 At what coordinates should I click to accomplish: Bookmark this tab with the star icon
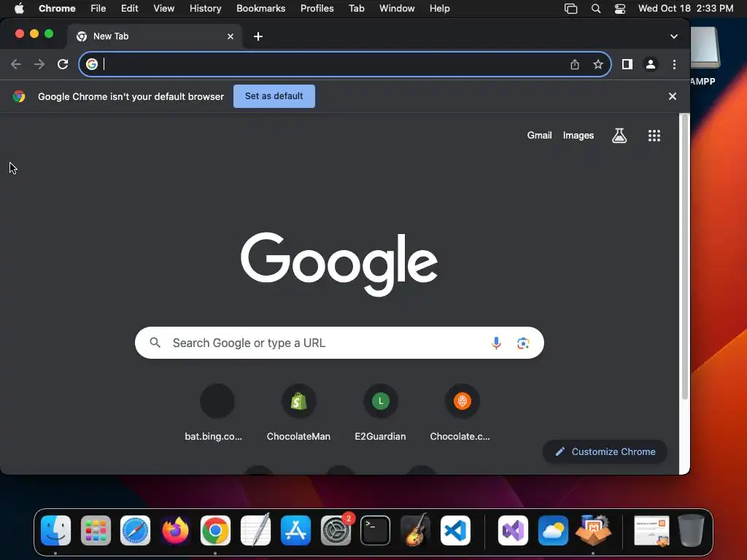[x=598, y=64]
